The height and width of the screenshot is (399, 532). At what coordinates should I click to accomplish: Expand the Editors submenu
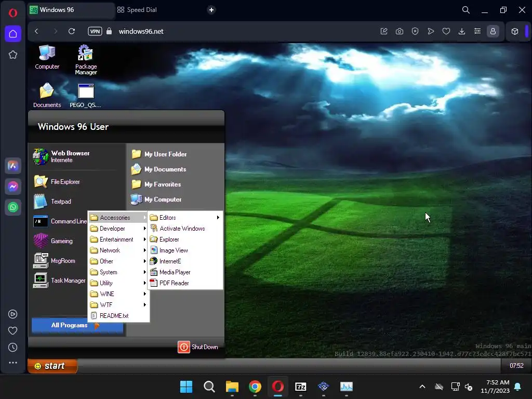coord(185,218)
